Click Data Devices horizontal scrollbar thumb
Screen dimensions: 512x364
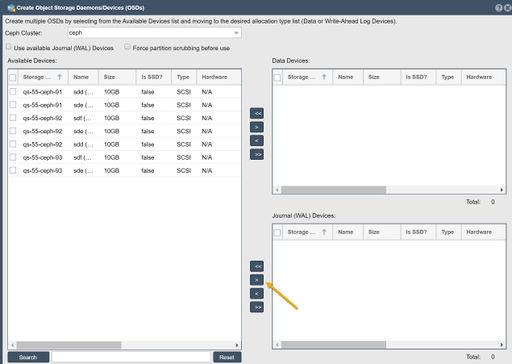pyautogui.click(x=334, y=190)
